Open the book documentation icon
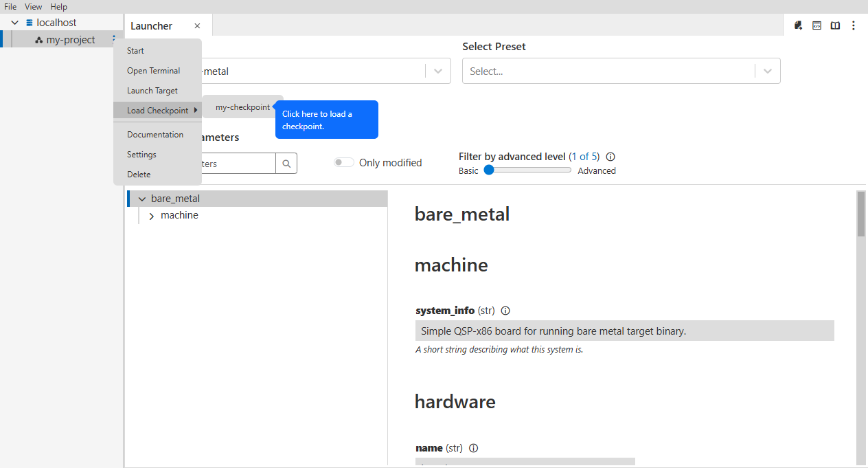Screen dimensions: 868x468 [x=835, y=25]
